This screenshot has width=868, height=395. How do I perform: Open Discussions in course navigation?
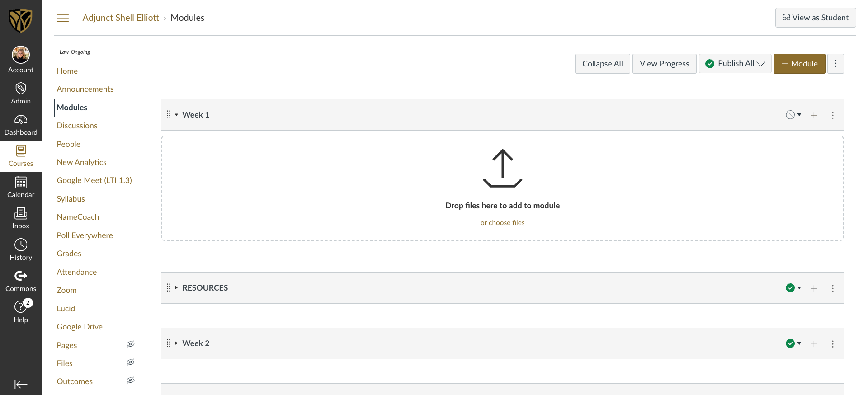pyautogui.click(x=77, y=126)
